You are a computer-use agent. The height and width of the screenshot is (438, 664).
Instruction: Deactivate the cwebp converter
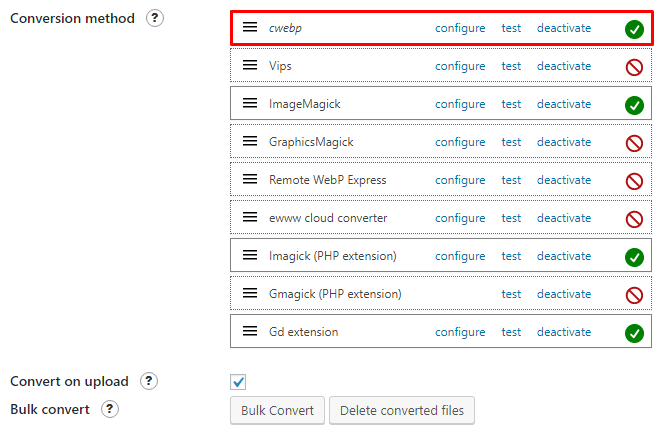[564, 28]
